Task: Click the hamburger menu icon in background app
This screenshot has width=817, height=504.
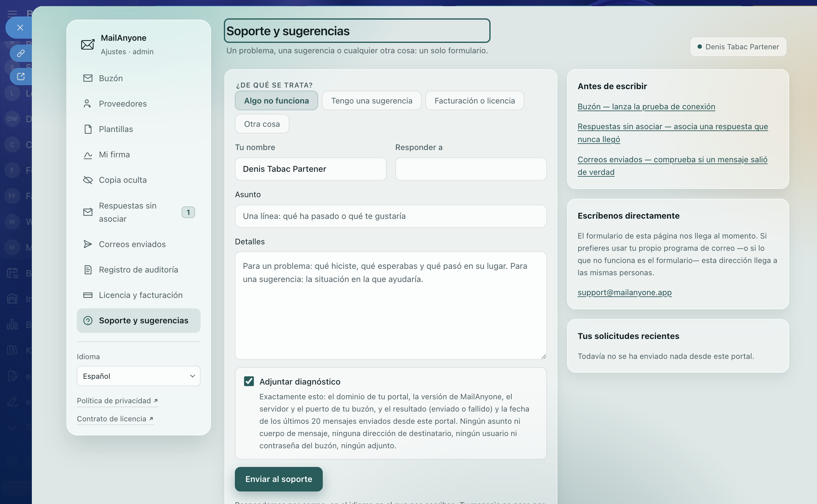Action: click(x=12, y=14)
